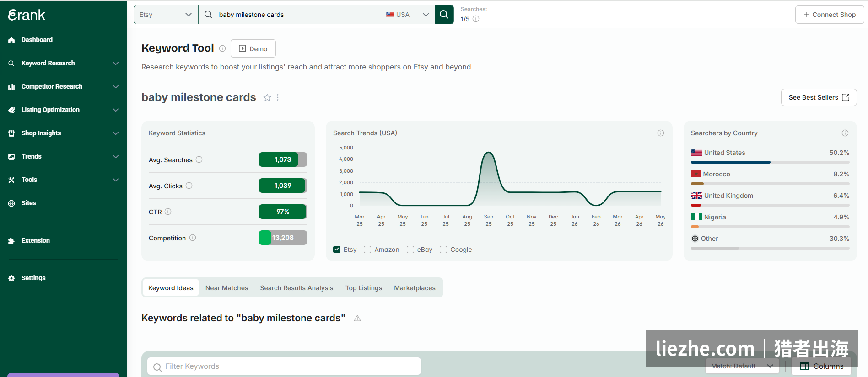Click the Filter Keywords input field
This screenshot has height=377, width=868.
pyautogui.click(x=284, y=366)
